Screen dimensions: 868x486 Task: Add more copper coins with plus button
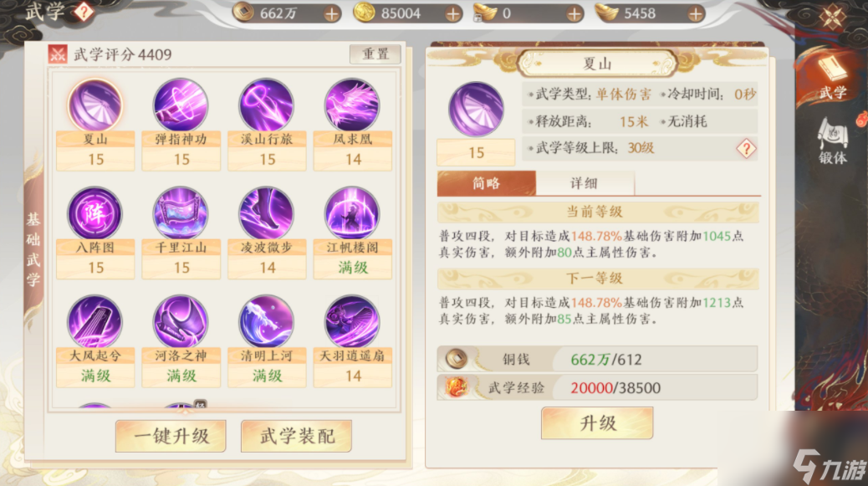(x=332, y=14)
